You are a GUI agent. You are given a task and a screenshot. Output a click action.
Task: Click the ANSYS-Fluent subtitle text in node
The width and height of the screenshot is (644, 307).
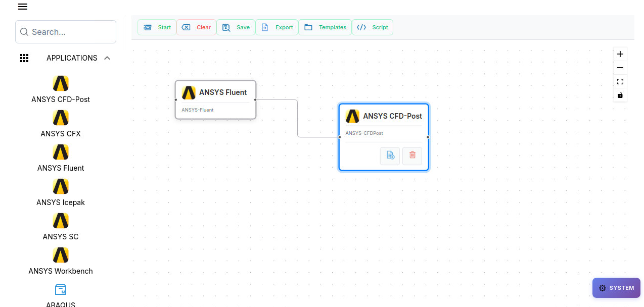point(198,110)
